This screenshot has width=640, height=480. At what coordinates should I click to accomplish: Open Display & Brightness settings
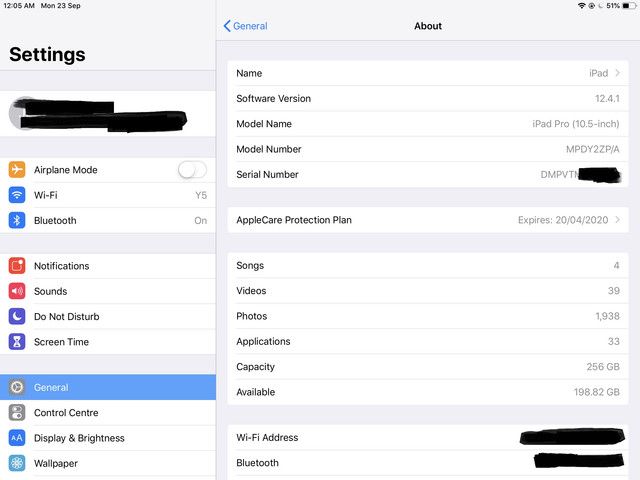point(108,438)
